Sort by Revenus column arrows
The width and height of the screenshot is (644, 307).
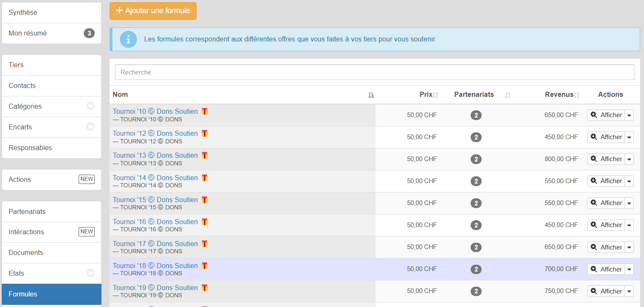tap(577, 95)
